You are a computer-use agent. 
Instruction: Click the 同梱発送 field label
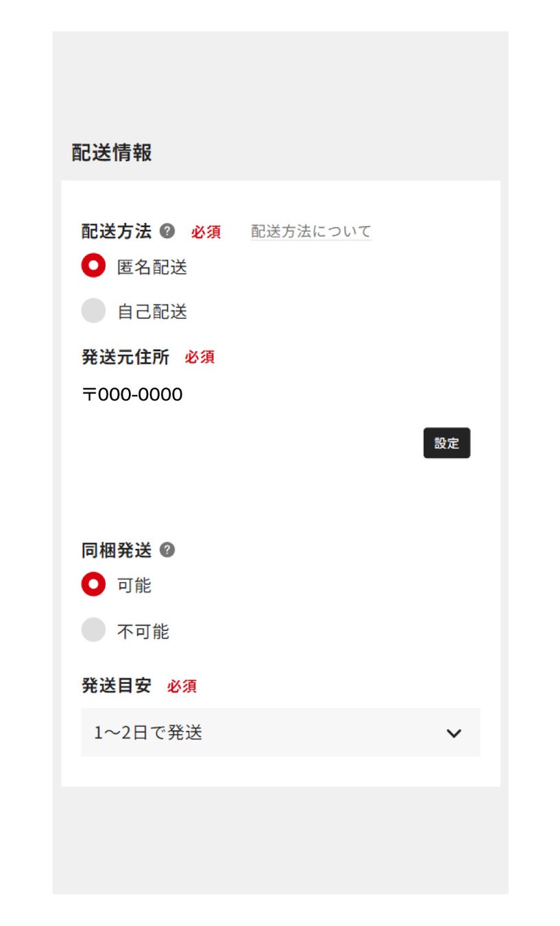pos(117,550)
